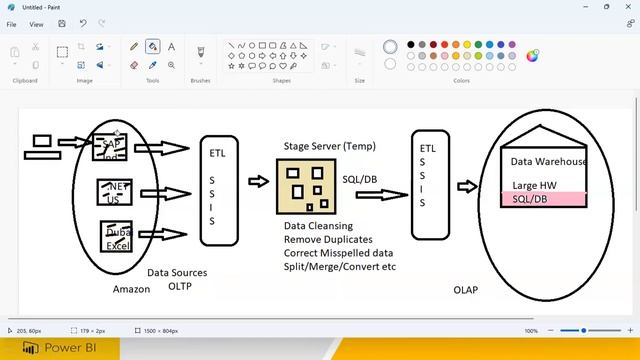Choose the Triangle shape
Viewport: 640px width, 360px height.
293,45
